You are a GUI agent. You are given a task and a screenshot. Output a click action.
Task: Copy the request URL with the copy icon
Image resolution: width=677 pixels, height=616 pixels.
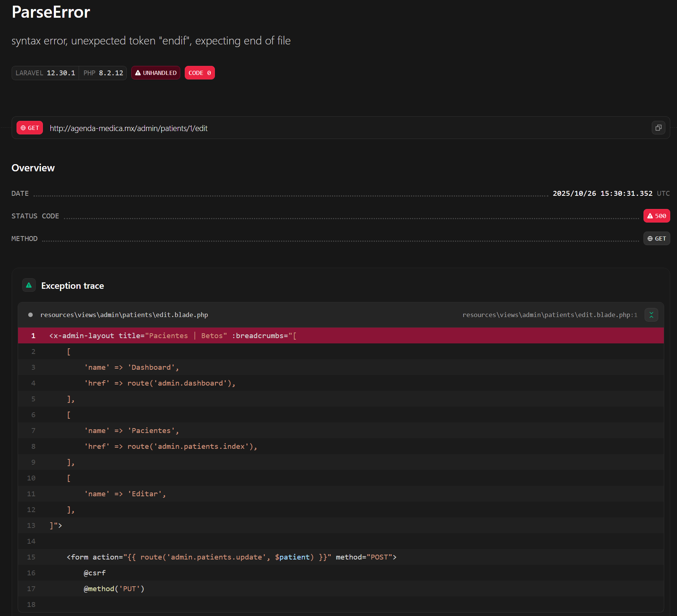pyautogui.click(x=658, y=128)
